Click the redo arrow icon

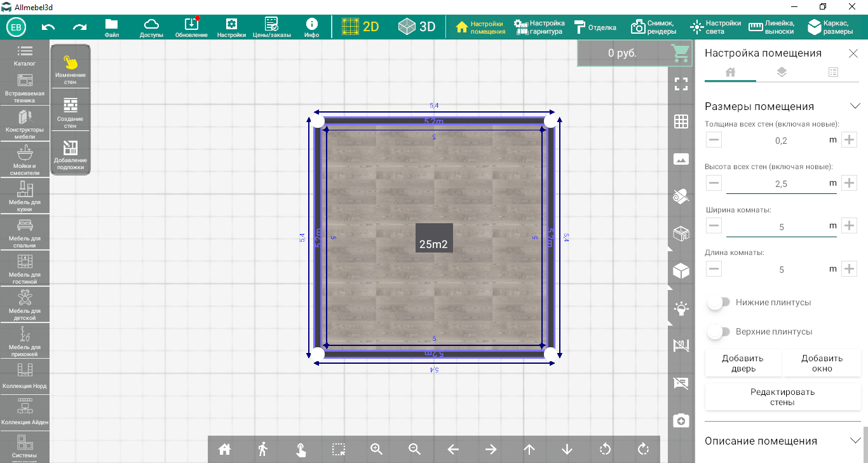pos(80,27)
